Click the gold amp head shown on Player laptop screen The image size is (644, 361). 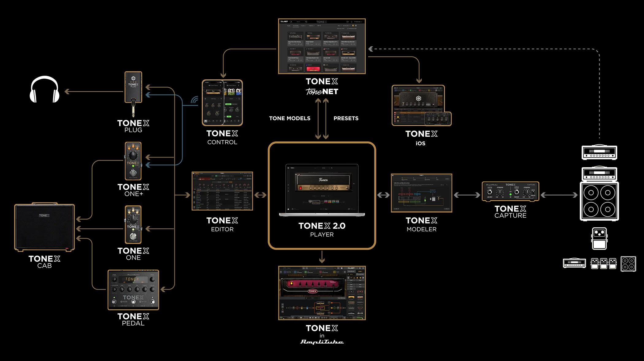pos(323,183)
